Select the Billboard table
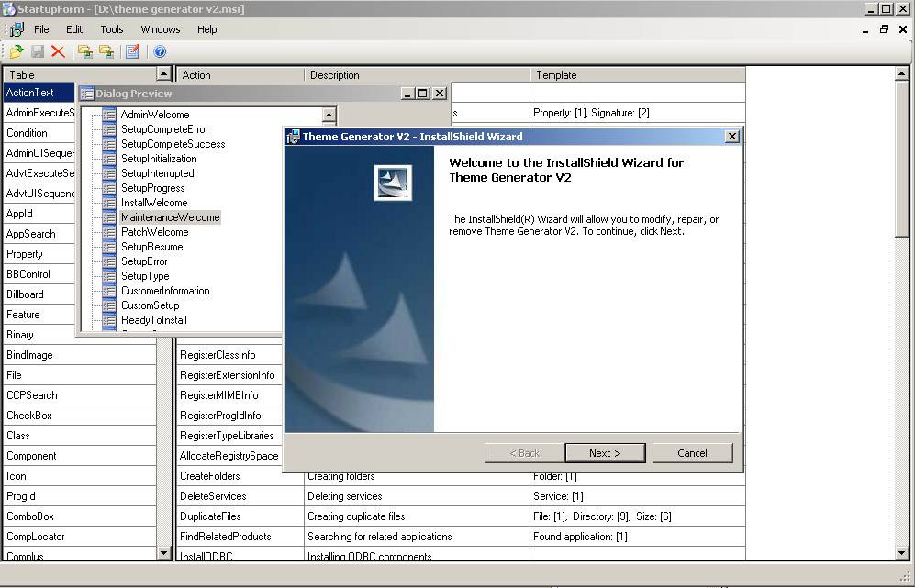 pyautogui.click(x=39, y=294)
